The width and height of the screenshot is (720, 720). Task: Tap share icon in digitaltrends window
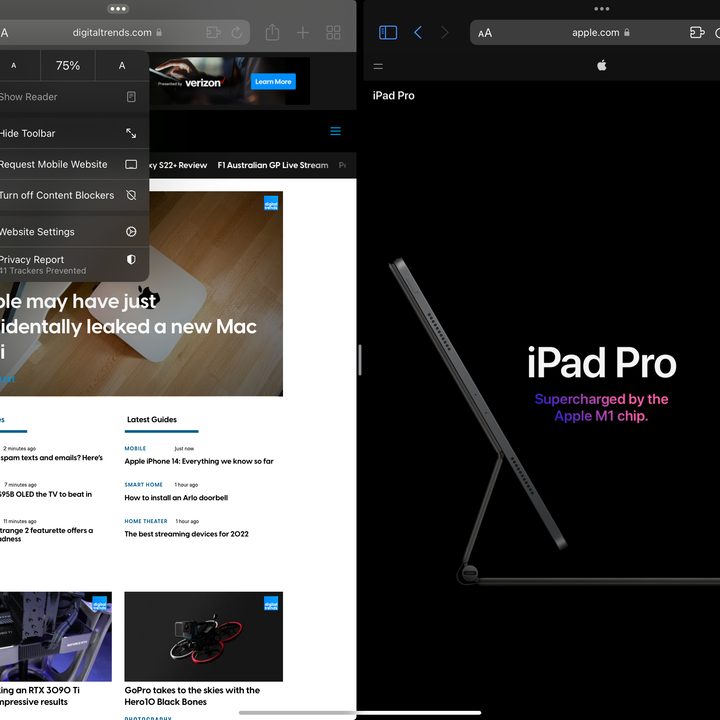(x=272, y=32)
